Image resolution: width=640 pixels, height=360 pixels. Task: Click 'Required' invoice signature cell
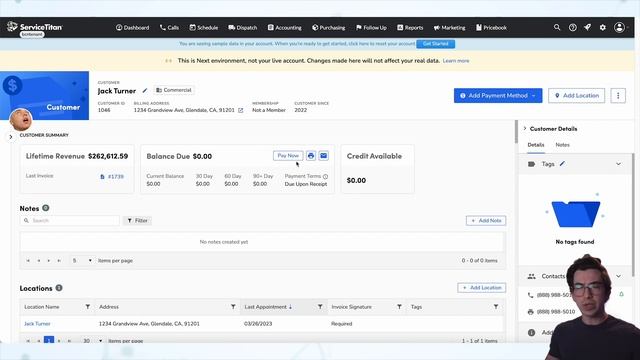[342, 324]
